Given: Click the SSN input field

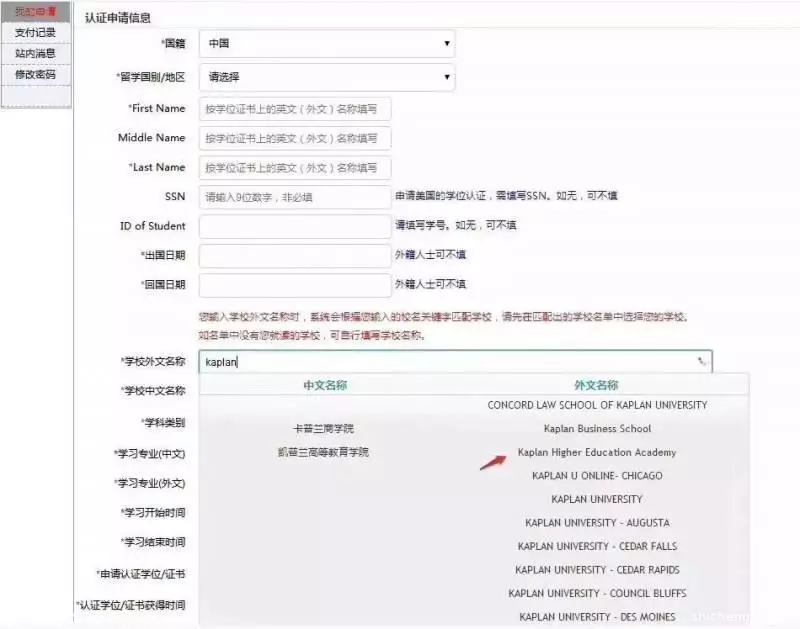Looking at the screenshot, I should point(295,197).
